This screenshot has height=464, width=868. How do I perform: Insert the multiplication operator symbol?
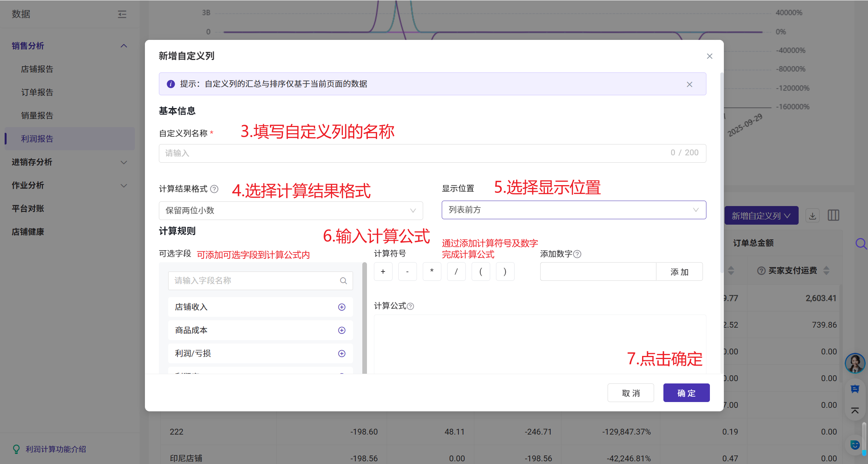coord(432,272)
